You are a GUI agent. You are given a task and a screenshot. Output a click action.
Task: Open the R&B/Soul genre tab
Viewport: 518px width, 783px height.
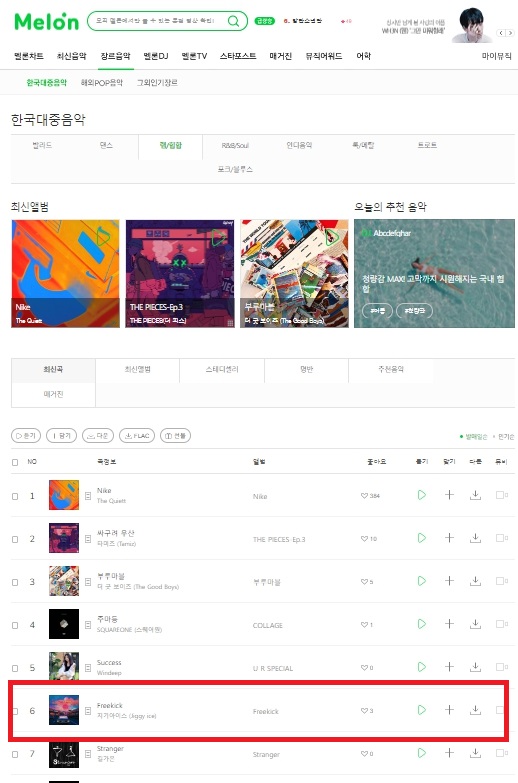[235, 145]
